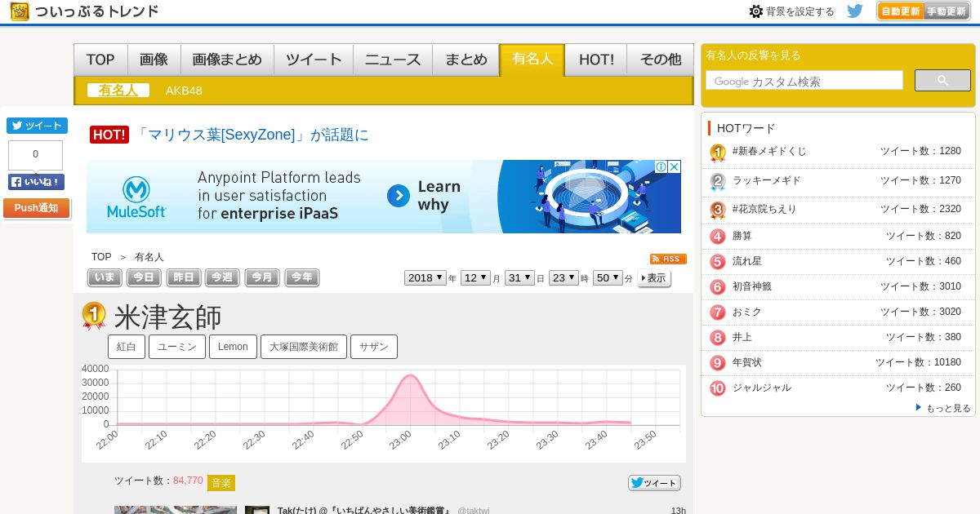Open the その他 tab
Viewport: 980px width, 514px height.
tap(660, 60)
